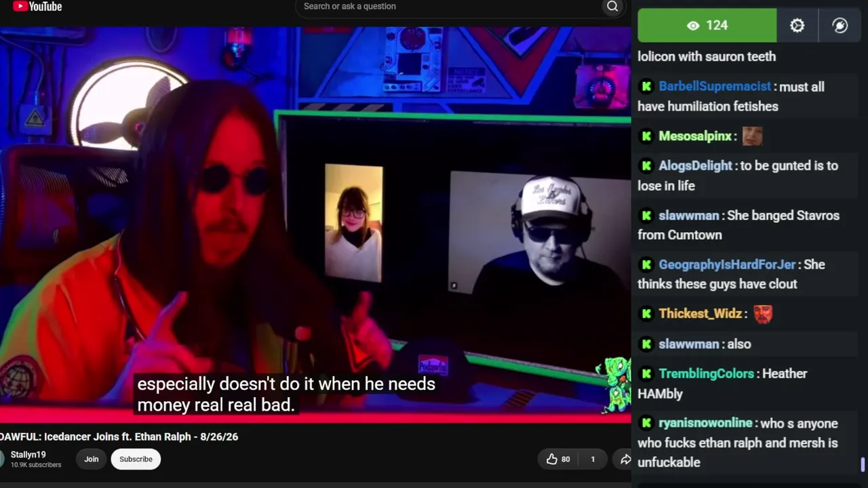Open the Stallyn19 channel name link
This screenshot has width=868, height=488.
28,455
